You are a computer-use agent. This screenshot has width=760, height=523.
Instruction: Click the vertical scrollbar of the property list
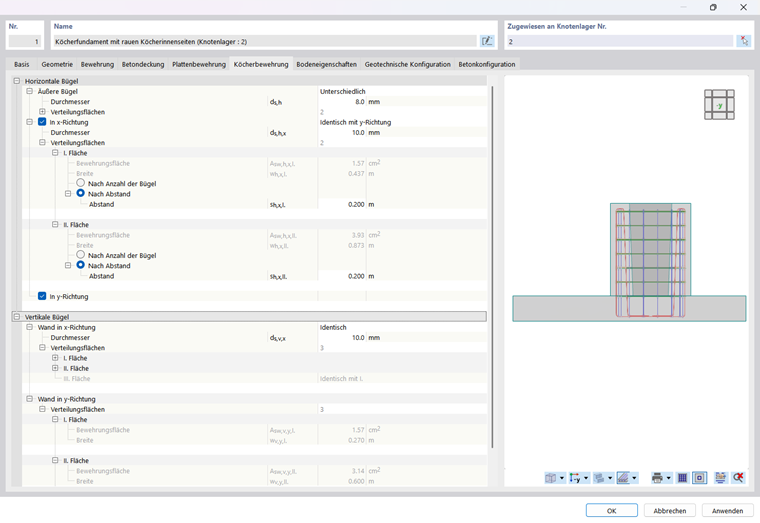pyautogui.click(x=492, y=267)
